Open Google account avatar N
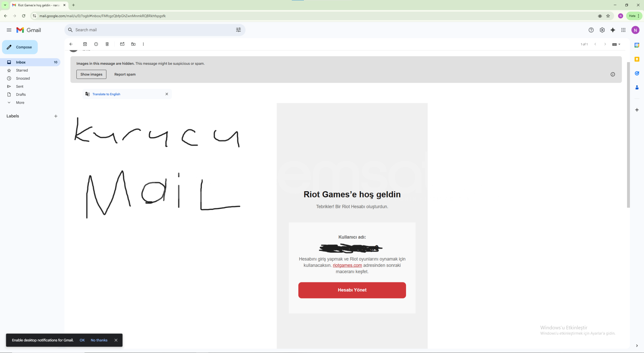 pyautogui.click(x=635, y=30)
